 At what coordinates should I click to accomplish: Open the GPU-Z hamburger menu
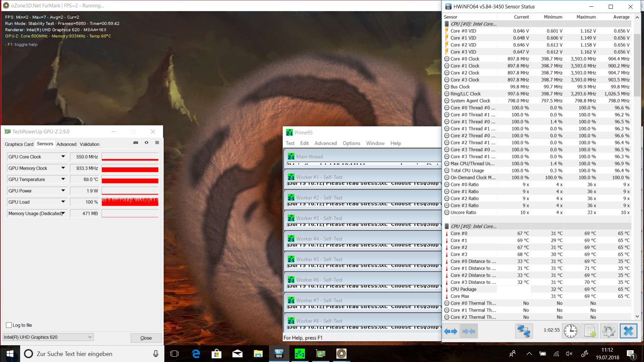click(157, 143)
